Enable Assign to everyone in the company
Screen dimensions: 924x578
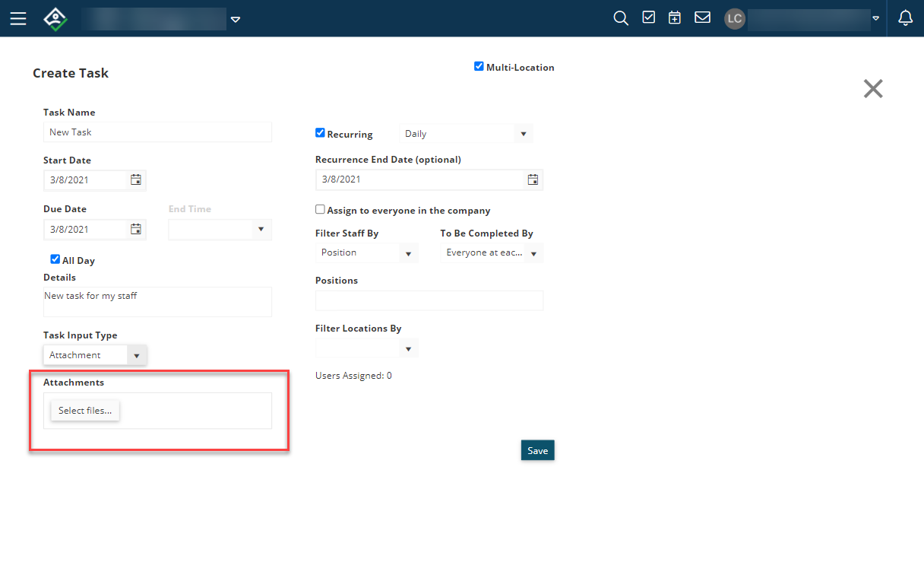[320, 209]
